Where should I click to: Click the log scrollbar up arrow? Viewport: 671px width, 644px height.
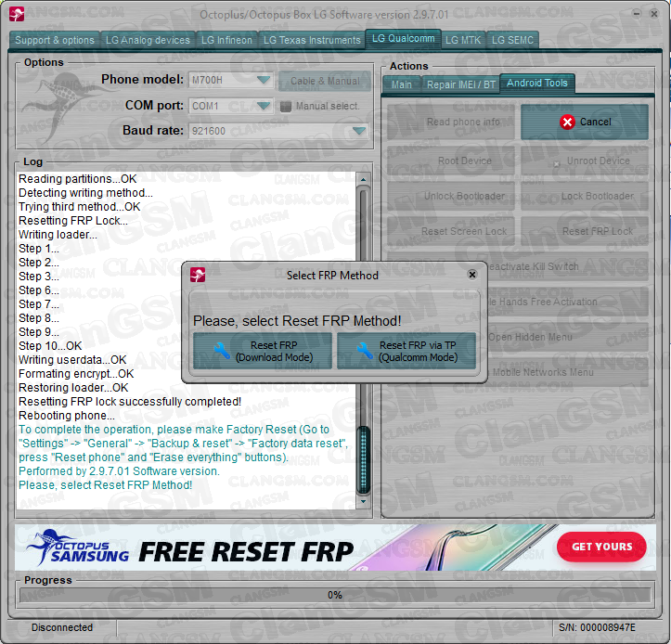pyautogui.click(x=363, y=179)
